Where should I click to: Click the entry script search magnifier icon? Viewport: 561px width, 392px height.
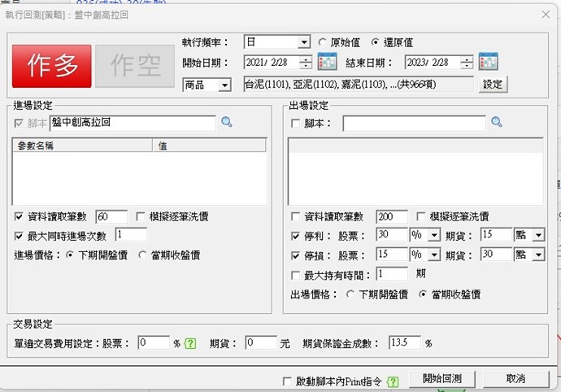tap(227, 122)
